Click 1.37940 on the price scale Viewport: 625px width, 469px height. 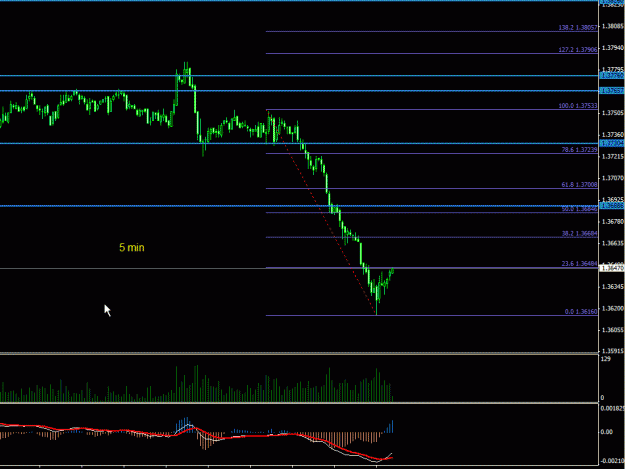pyautogui.click(x=613, y=48)
